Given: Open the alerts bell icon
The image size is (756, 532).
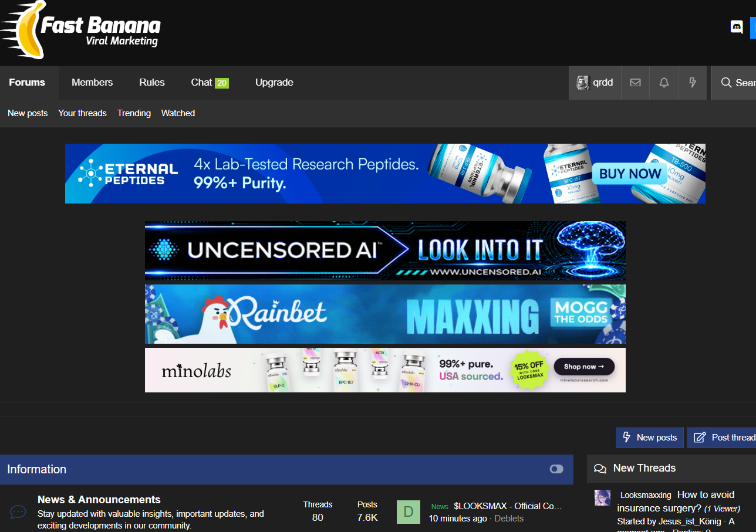Looking at the screenshot, I should click(x=664, y=83).
